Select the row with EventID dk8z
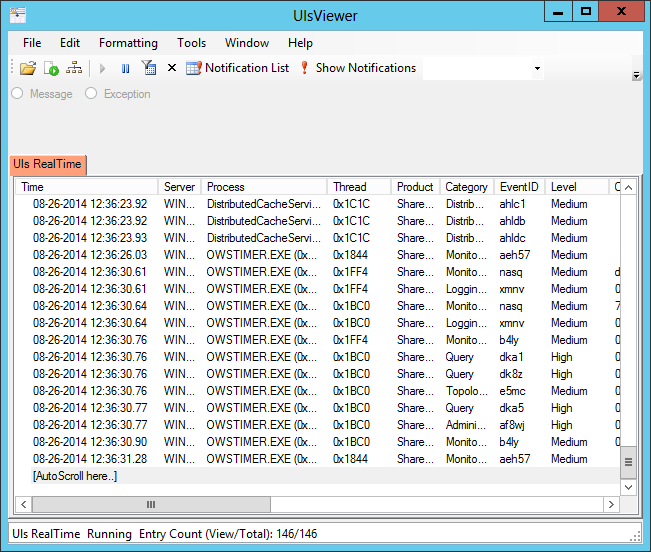The image size is (651, 552). click(318, 374)
